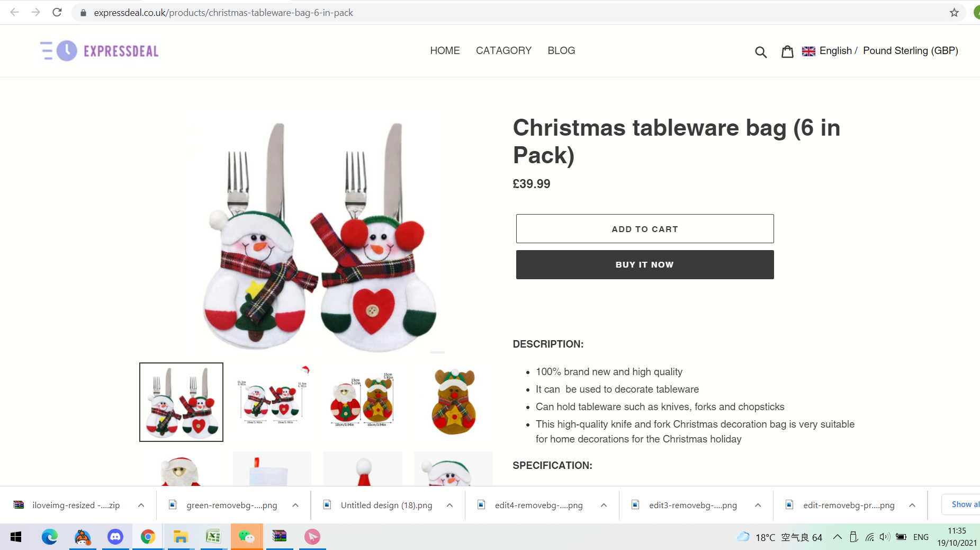Open the BLOG menu item
The height and width of the screenshot is (550, 980).
561,51
